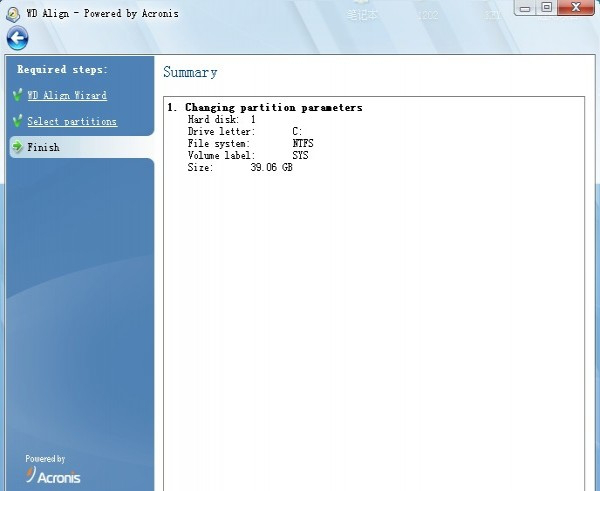Click the 'Drive letter:' label

[x=221, y=131]
